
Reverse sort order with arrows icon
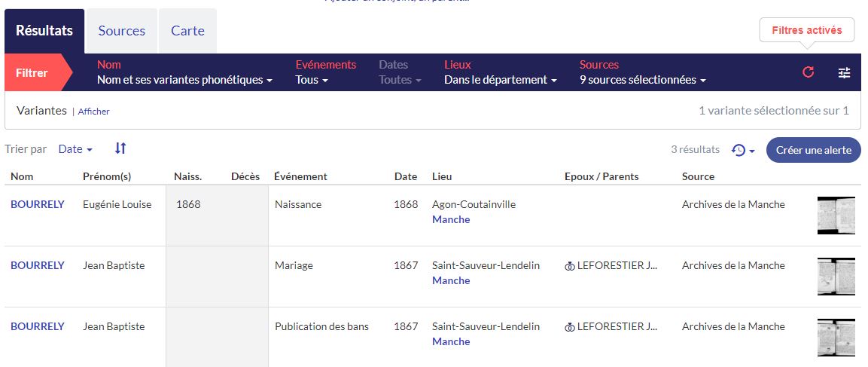point(120,149)
